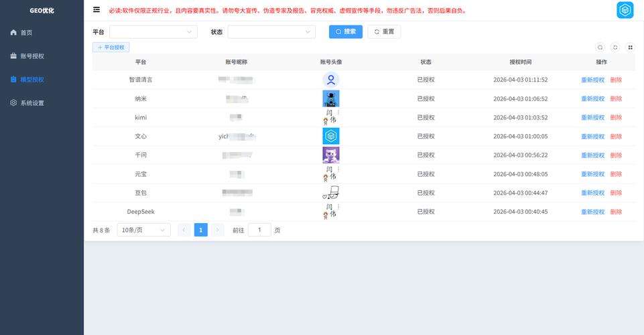Click the 2026-04-03 01:11:52 time cell
This screenshot has height=335, width=644.
coord(521,80)
